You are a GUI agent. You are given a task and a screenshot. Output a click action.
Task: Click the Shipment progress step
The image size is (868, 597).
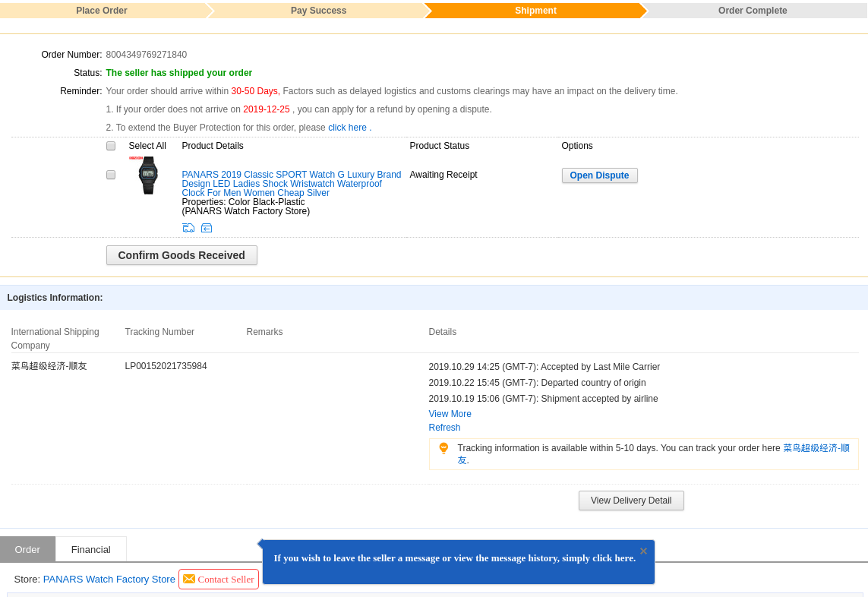(x=535, y=11)
